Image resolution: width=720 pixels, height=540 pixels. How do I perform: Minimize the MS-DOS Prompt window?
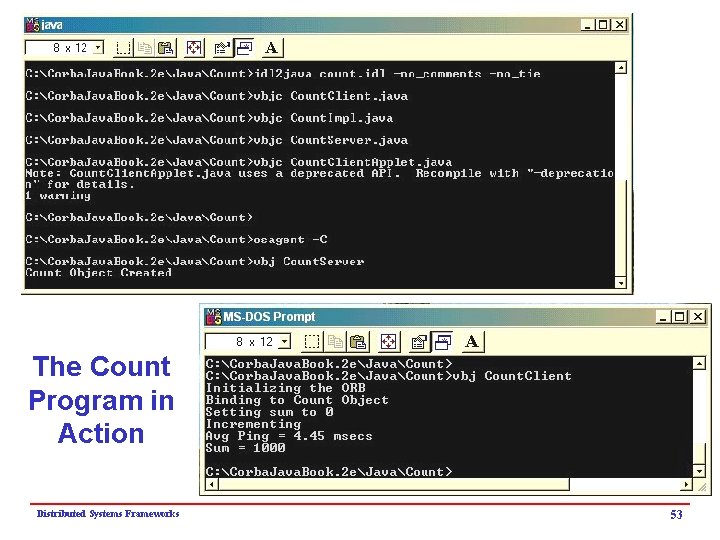(663, 317)
